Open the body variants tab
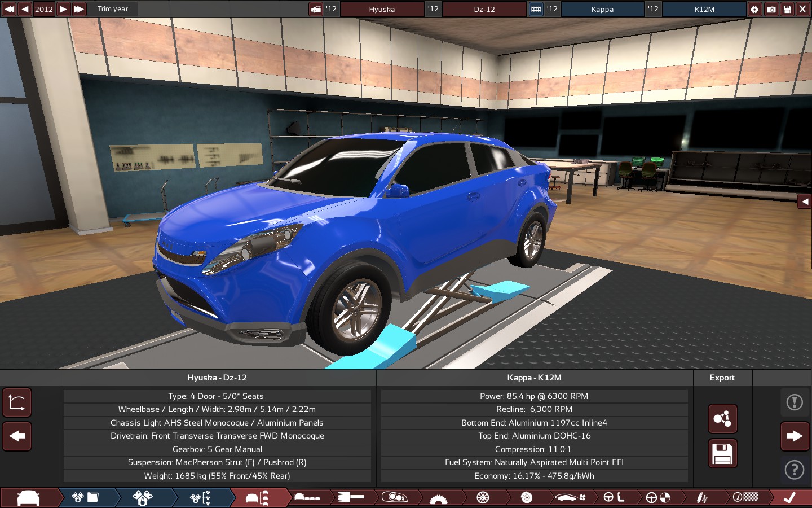Image resolution: width=812 pixels, height=508 pixels. pyautogui.click(x=307, y=498)
